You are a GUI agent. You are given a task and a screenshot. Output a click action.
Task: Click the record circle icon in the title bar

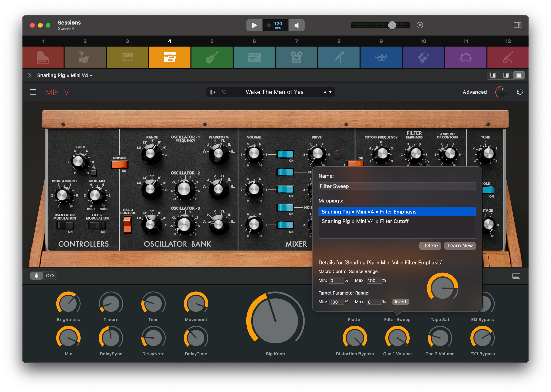(x=420, y=25)
